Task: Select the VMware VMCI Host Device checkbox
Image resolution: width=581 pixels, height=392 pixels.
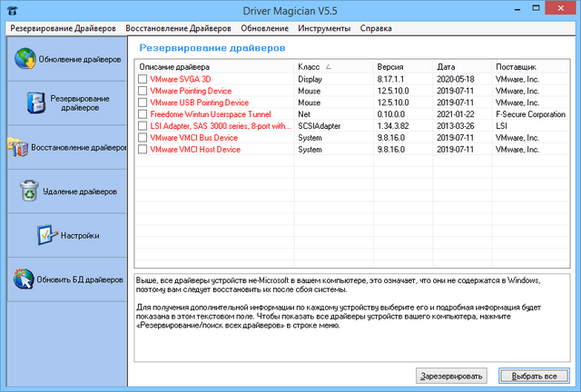Action: click(143, 150)
